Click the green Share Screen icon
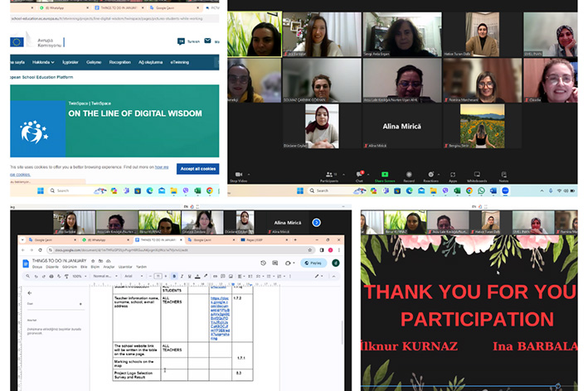Screen dimensions: 588x391 (384, 176)
